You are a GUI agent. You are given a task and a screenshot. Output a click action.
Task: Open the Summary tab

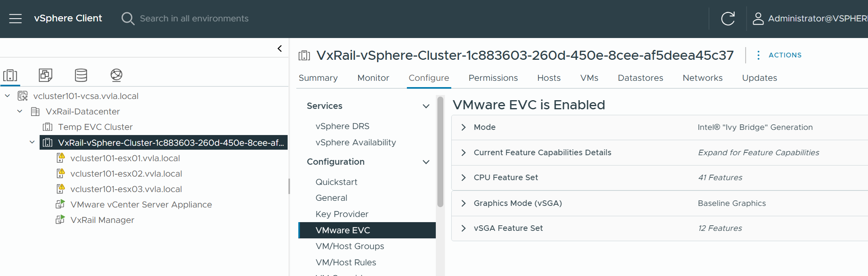(x=318, y=78)
